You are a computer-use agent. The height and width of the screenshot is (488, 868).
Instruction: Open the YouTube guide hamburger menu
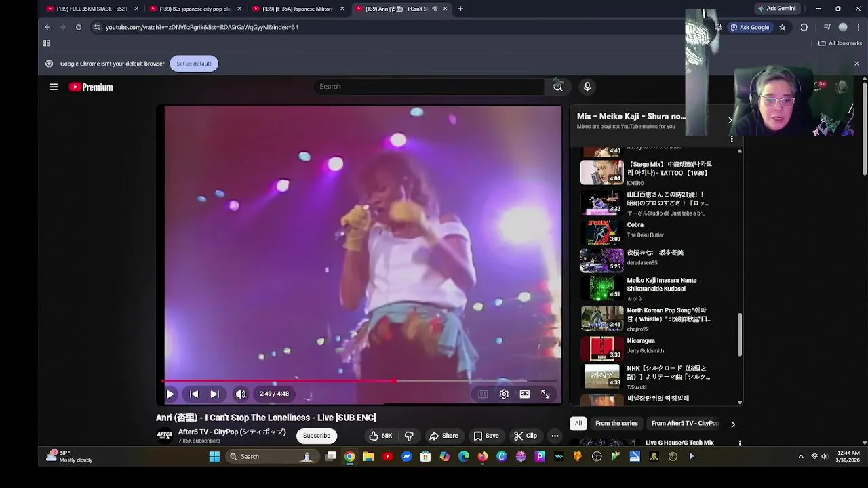coord(54,87)
